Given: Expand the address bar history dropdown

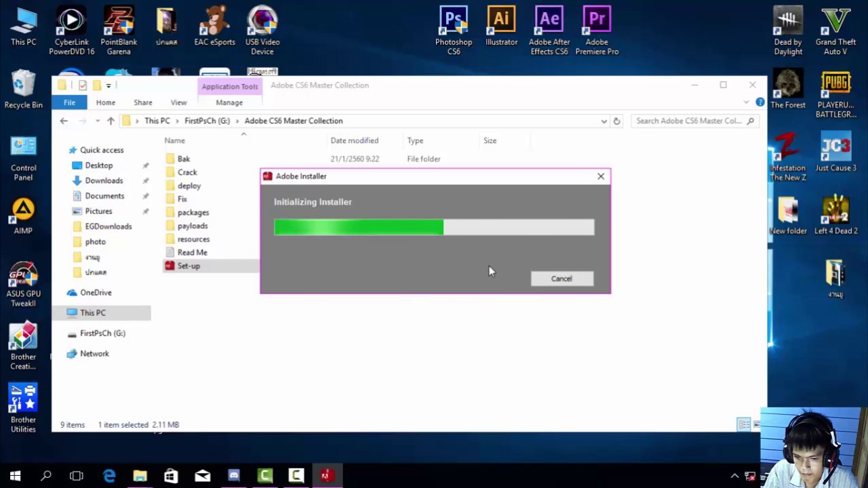Looking at the screenshot, I should click(x=604, y=121).
